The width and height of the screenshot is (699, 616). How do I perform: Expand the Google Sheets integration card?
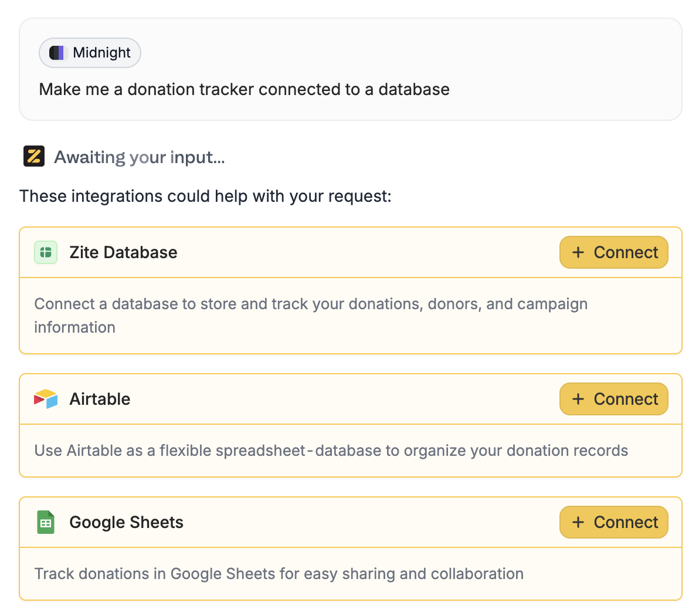(x=293, y=522)
